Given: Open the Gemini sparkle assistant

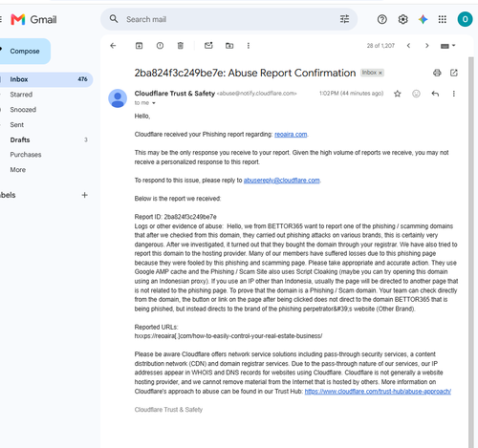Looking at the screenshot, I should (x=423, y=19).
